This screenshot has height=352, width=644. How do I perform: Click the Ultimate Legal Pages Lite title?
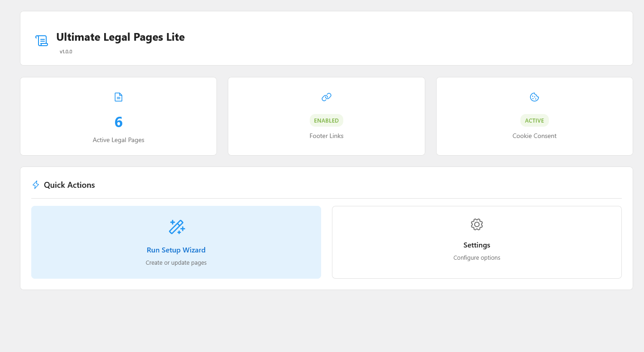120,37
